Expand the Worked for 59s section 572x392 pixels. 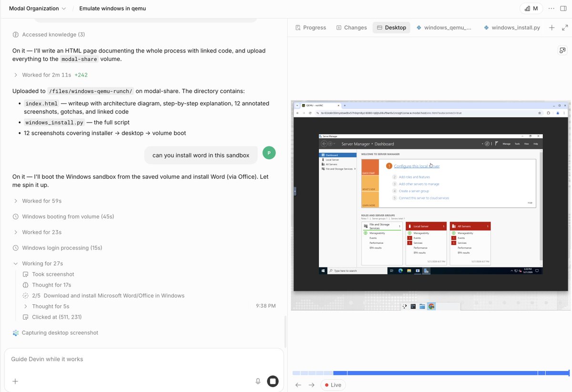37,201
